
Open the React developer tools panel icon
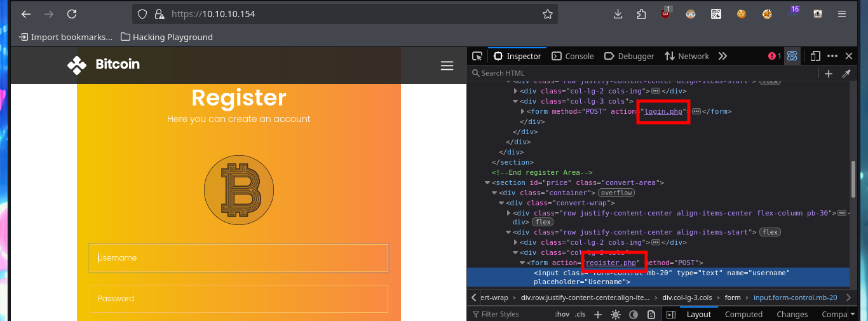[x=792, y=56]
